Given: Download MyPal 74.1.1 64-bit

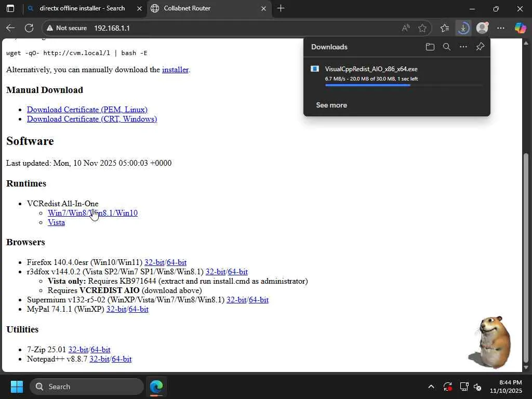Looking at the screenshot, I should [x=138, y=310].
